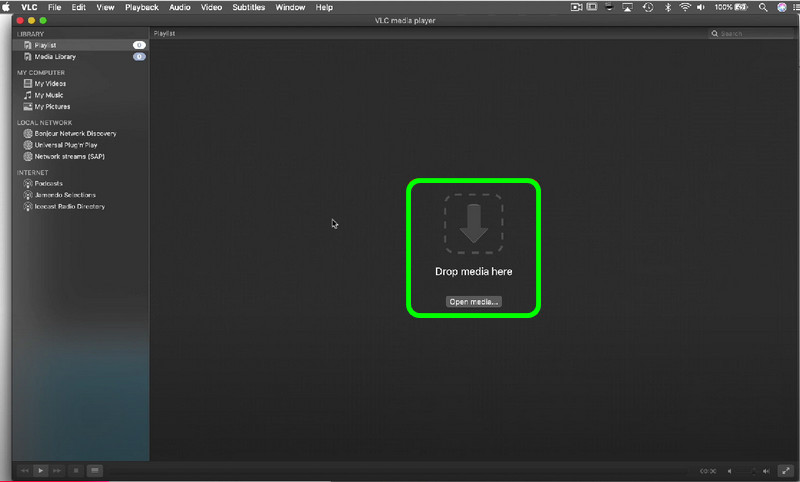Toggle fullscreen using the bottom-right expand icon
The height and width of the screenshot is (482, 800).
tap(784, 470)
